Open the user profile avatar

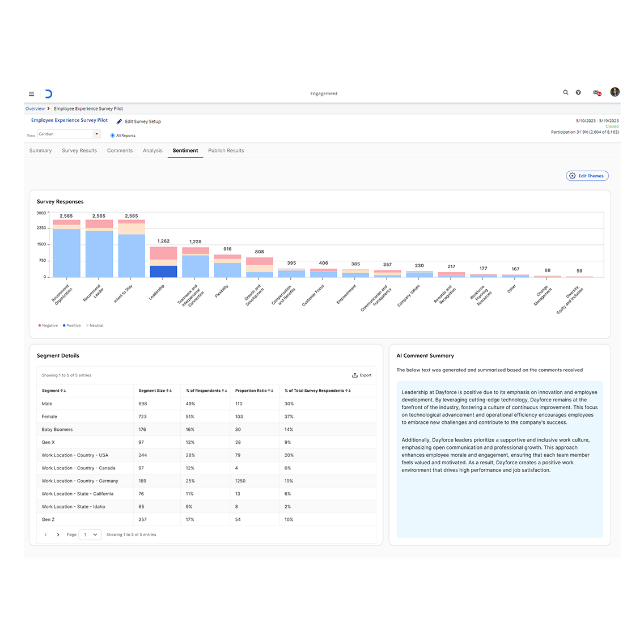(615, 92)
